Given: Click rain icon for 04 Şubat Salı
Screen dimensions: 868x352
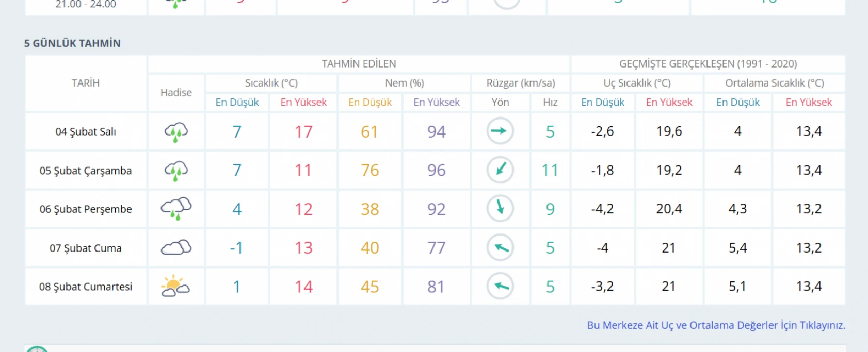Looking at the screenshot, I should tap(176, 132).
